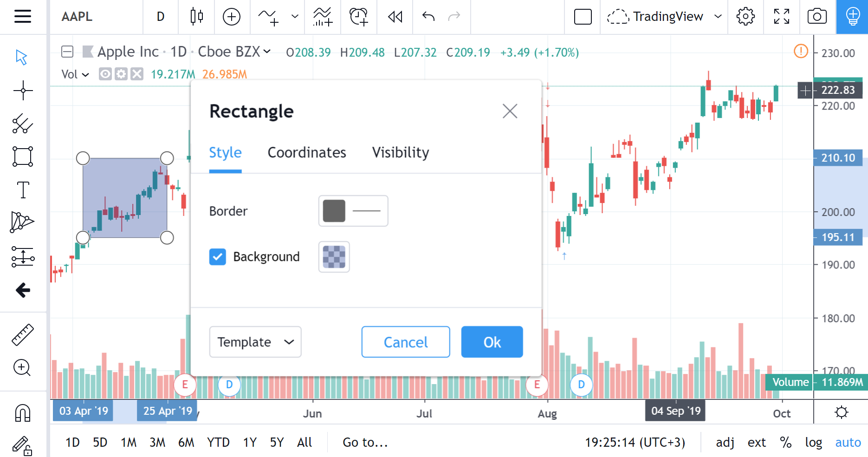Open the Visibility tab
The width and height of the screenshot is (868, 457).
click(400, 152)
